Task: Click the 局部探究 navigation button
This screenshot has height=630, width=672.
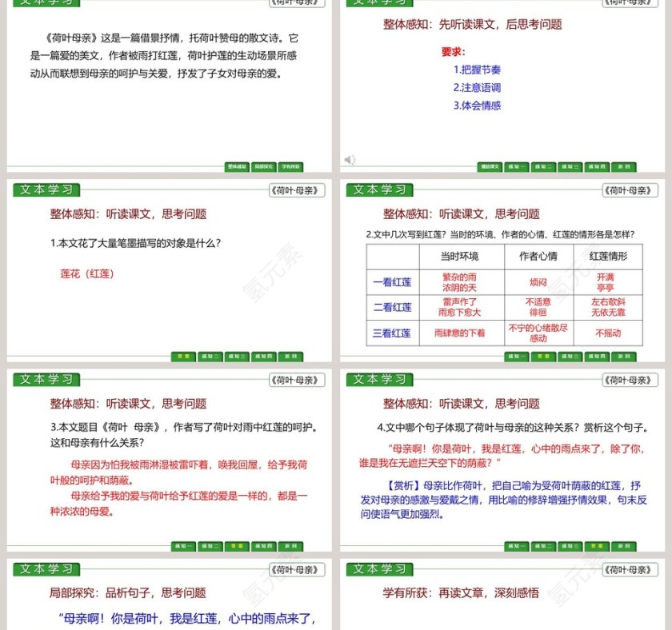Action: 264,166
